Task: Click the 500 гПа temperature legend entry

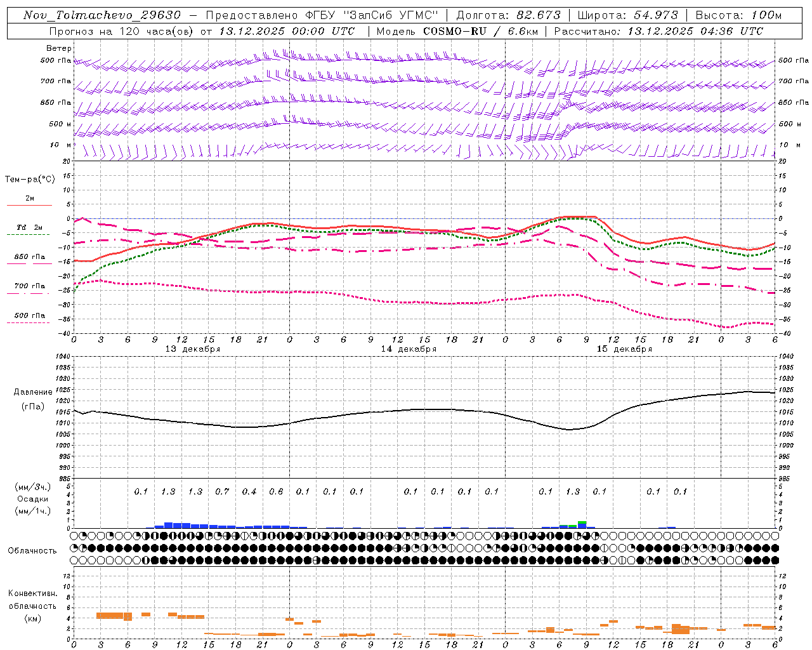Action: [x=30, y=315]
